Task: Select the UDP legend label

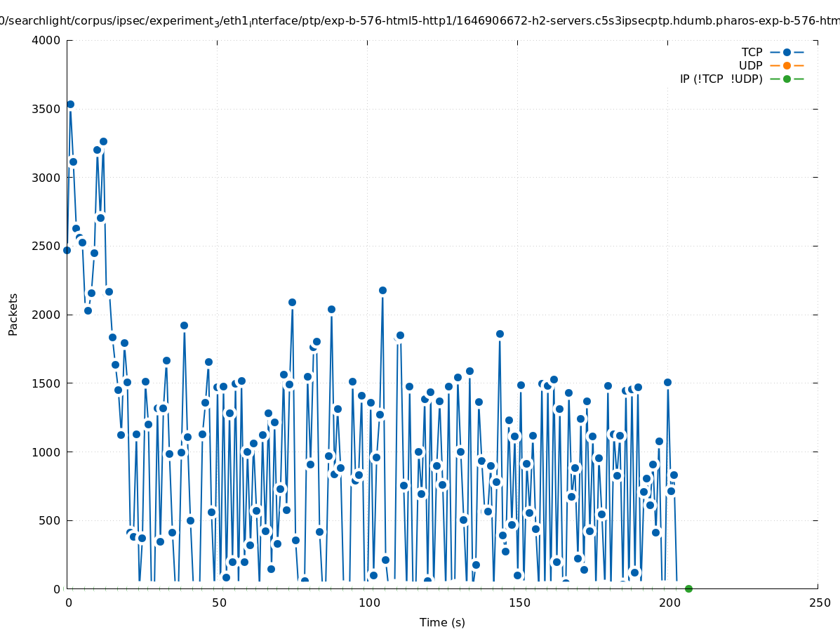Action: tap(750, 66)
